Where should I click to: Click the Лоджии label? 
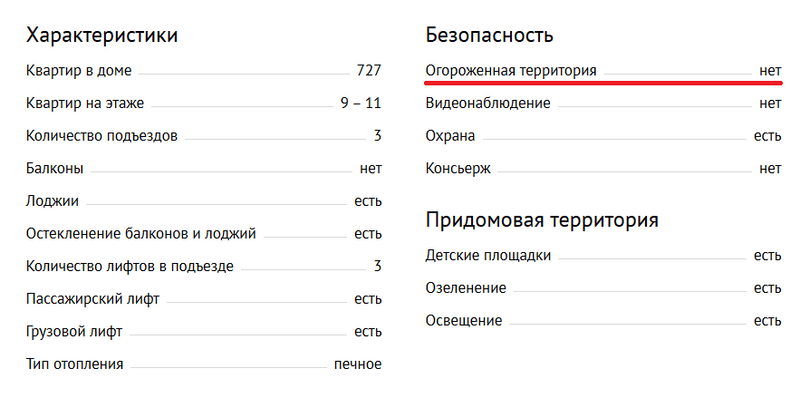52,201
